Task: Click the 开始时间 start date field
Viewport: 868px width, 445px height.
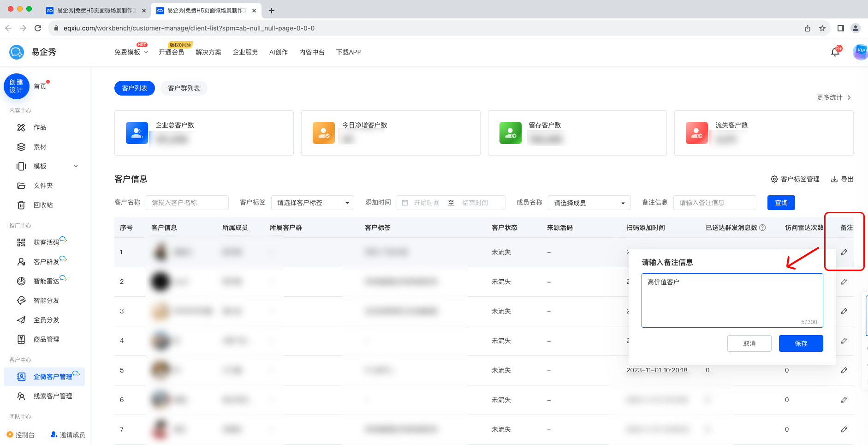Action: 426,203
